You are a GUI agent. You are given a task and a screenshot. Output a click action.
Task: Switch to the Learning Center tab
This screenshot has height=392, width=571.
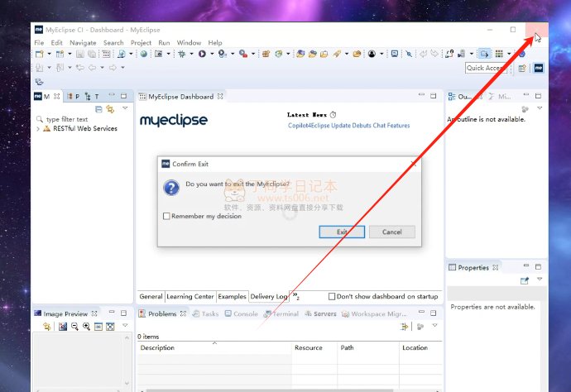190,296
